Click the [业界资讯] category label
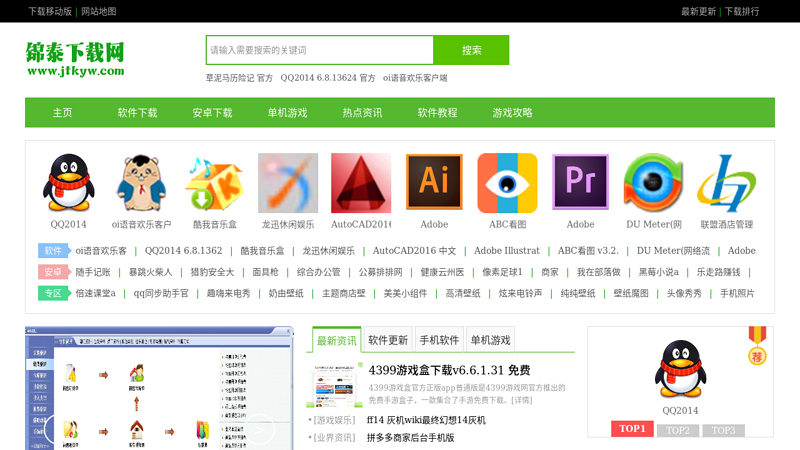800x450 pixels. [334, 438]
